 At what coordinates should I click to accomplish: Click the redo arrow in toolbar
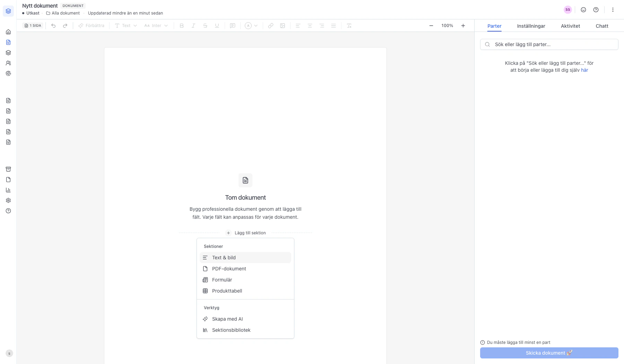(x=65, y=26)
